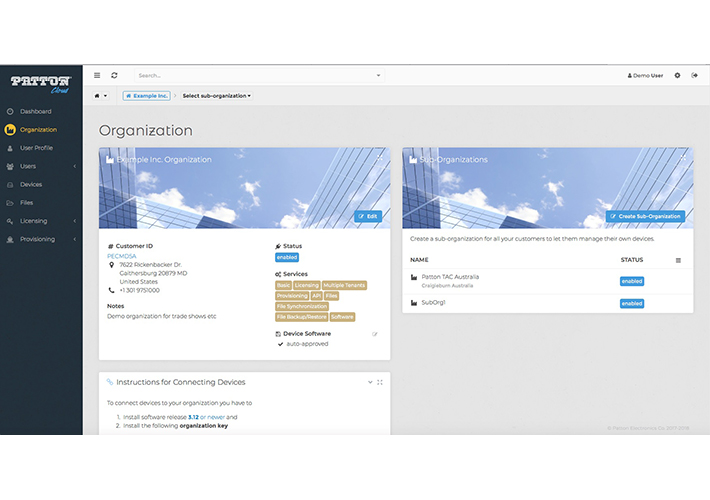Screen dimensions: 710x500
Task: Click the Files folder icon
Action: click(x=10, y=203)
